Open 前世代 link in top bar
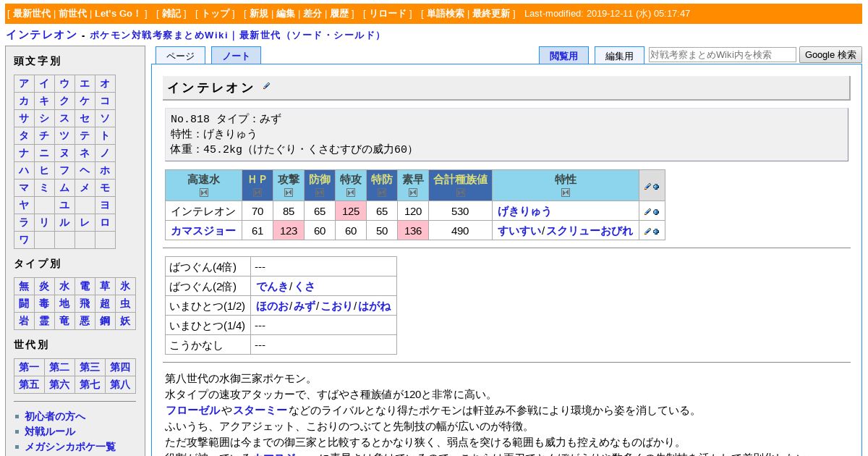This screenshot has height=456, width=868. point(73,14)
